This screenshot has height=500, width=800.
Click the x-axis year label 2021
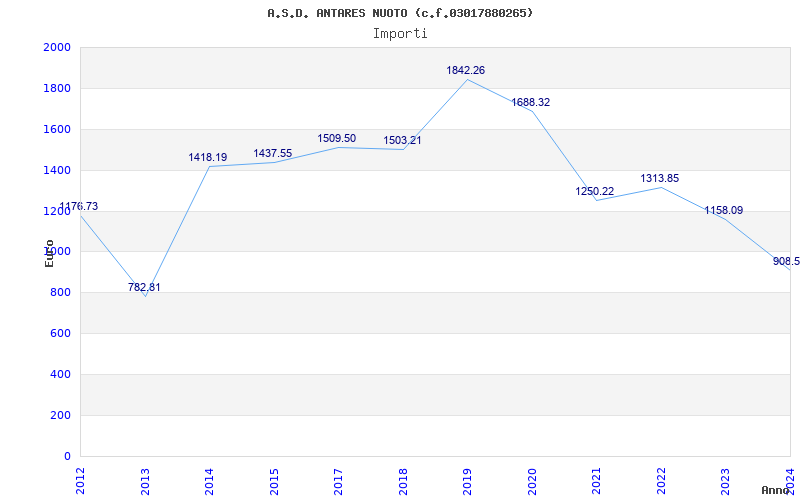click(596, 481)
